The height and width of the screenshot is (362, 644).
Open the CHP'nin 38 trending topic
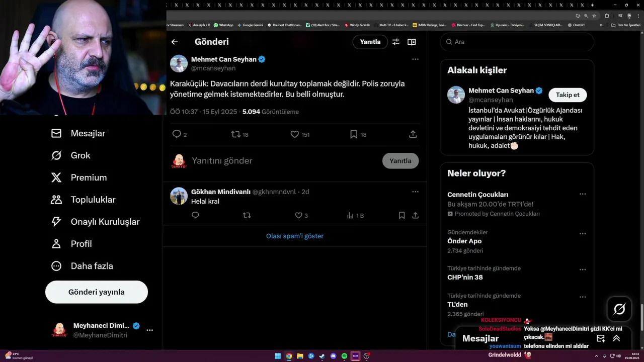(465, 277)
